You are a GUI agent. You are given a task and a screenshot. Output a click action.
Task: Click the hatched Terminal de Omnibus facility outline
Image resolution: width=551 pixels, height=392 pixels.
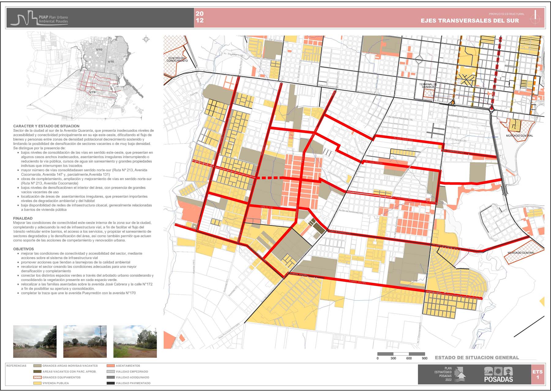429,93
